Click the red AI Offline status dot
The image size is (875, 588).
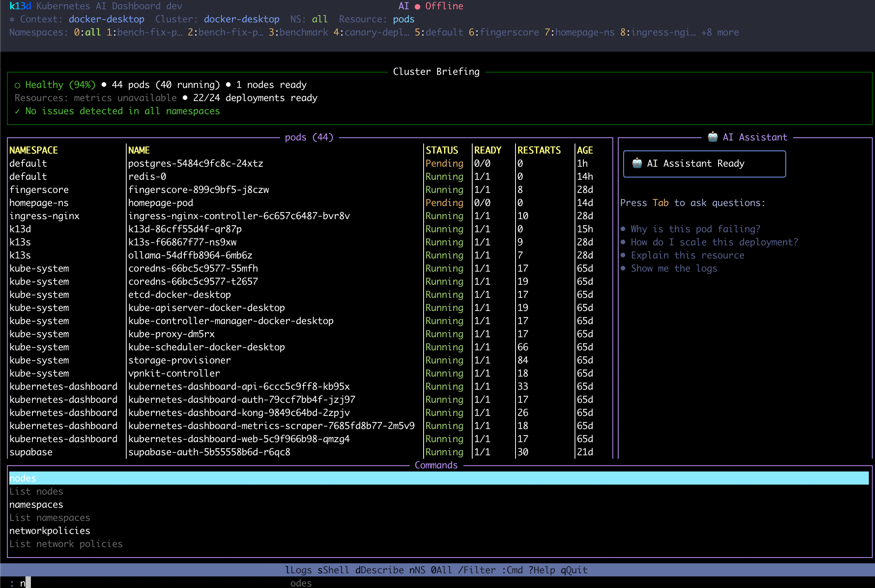tap(417, 7)
